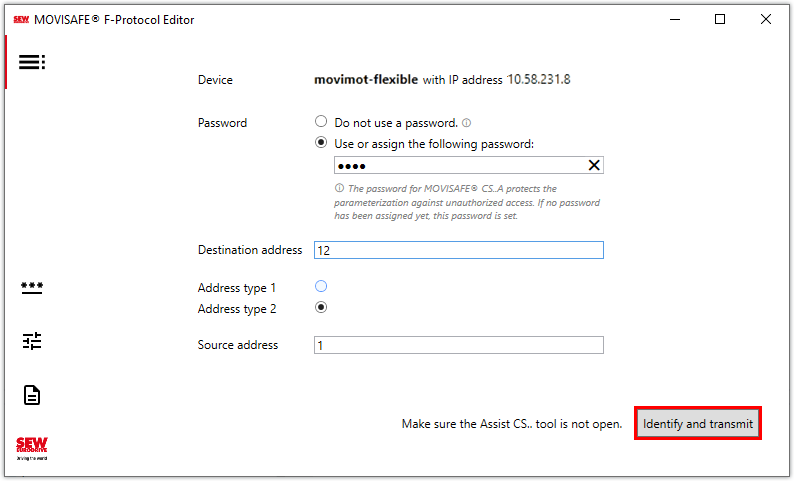Click info icon beside 'Do not use a password'
Image resolution: width=794 pixels, height=481 pixels.
coord(466,123)
